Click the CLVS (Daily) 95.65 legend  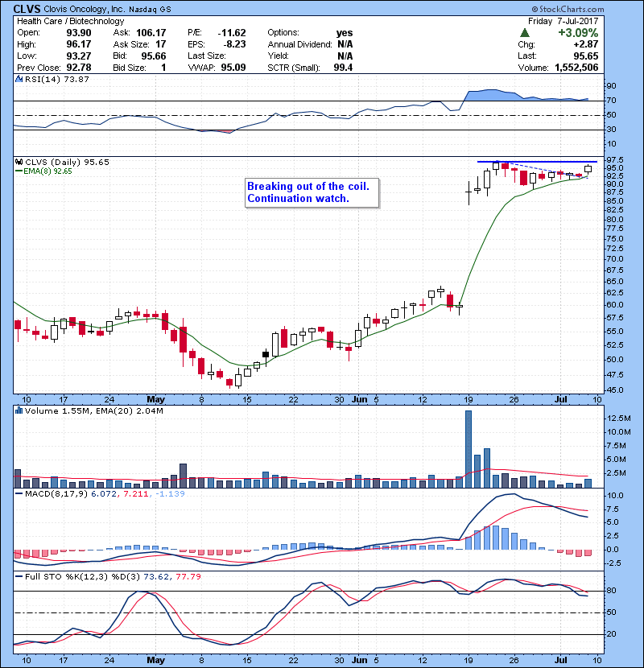[x=68, y=162]
